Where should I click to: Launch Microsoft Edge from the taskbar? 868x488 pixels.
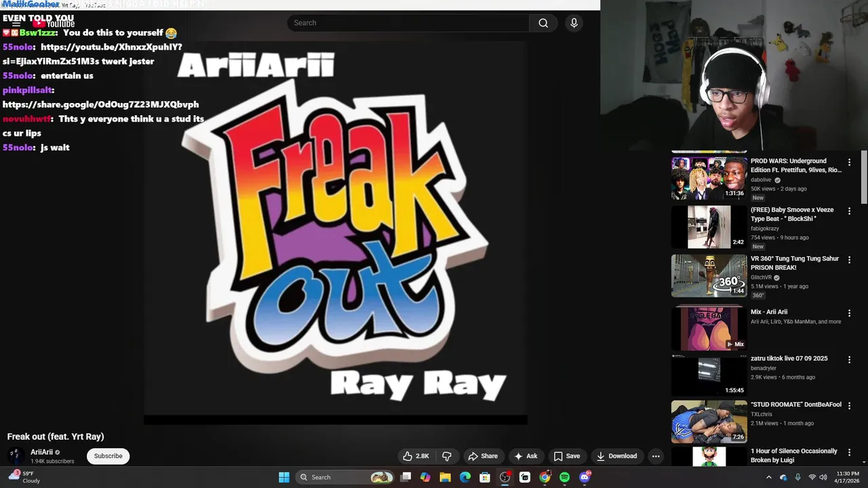pos(465,477)
